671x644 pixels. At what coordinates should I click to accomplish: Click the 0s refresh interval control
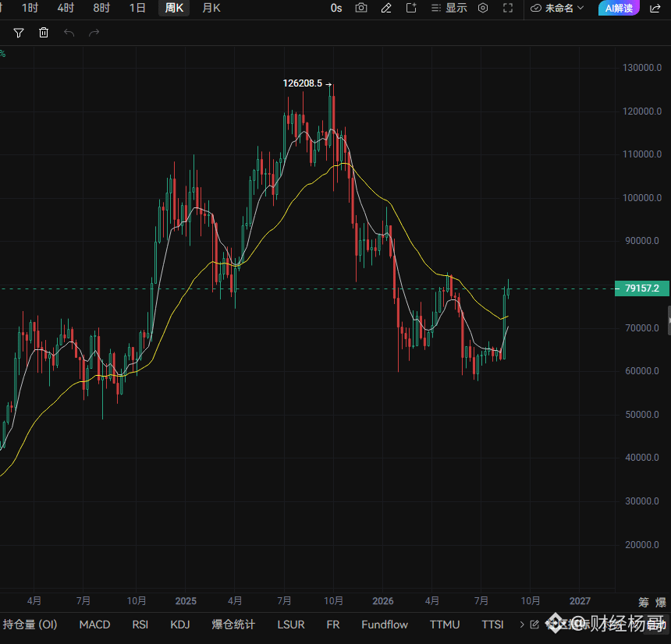click(x=336, y=8)
